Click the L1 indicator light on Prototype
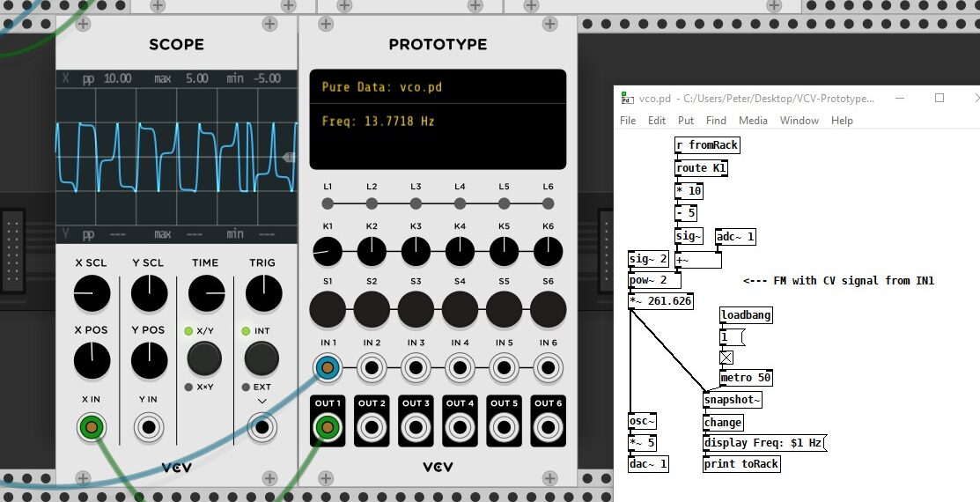The width and height of the screenshot is (980, 502). (328, 203)
